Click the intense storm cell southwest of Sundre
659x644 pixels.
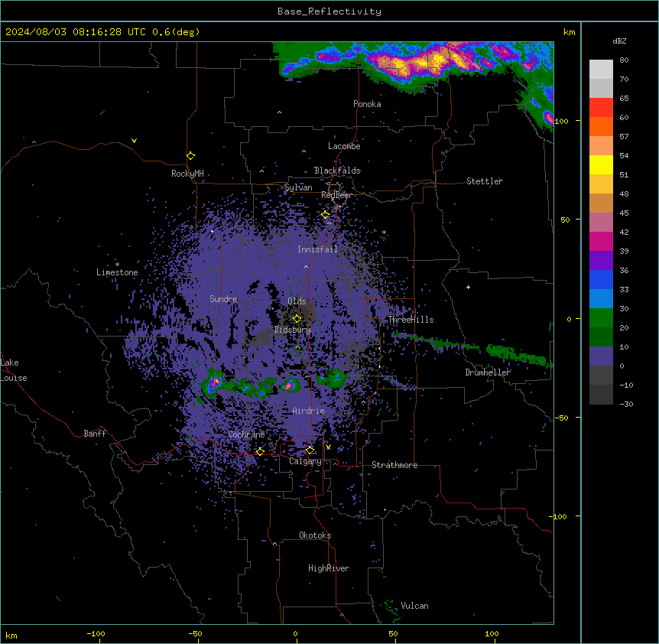[215, 382]
